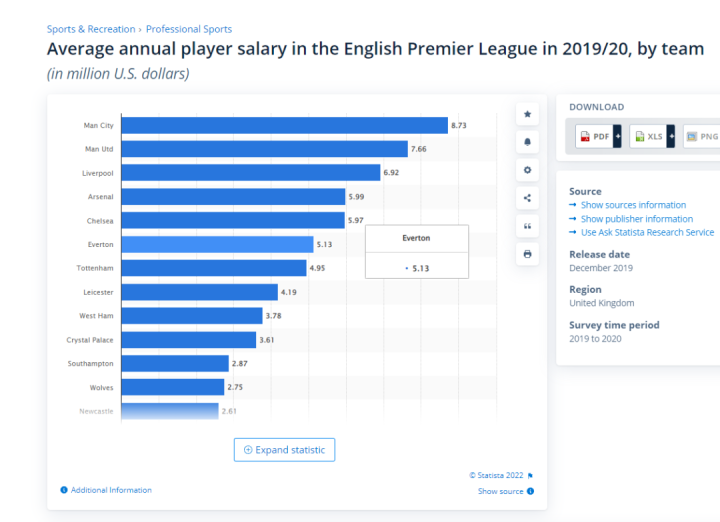Screen dimensions: 720x522
Task: Show sources information link
Action: click(633, 205)
